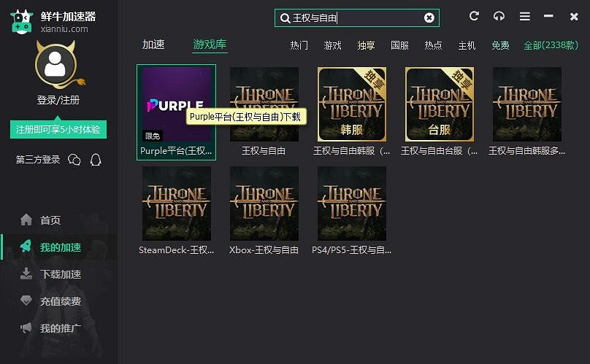Log in with WeChat icon

pos(74,159)
